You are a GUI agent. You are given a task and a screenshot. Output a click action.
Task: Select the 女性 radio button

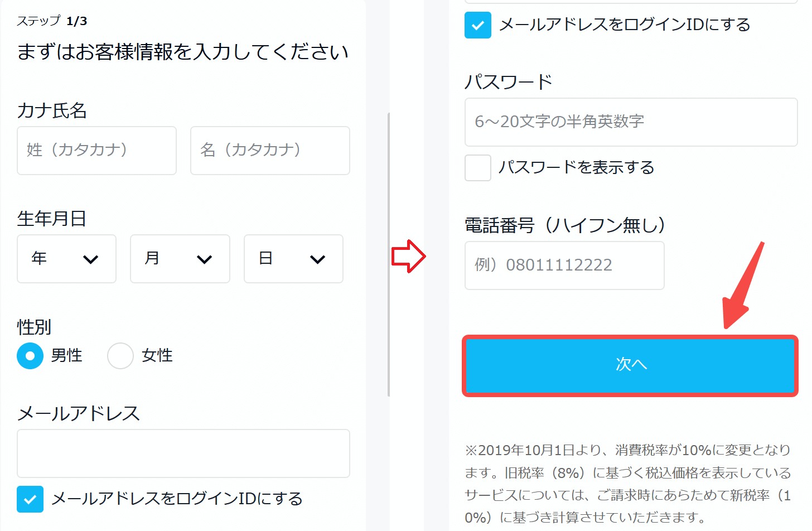pos(120,356)
